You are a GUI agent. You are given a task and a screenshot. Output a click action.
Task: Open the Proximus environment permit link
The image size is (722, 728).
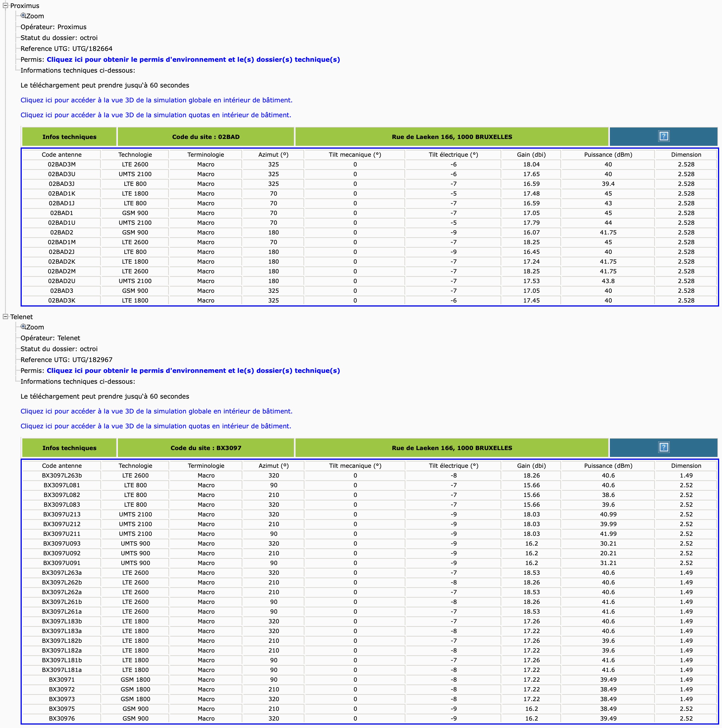(193, 59)
